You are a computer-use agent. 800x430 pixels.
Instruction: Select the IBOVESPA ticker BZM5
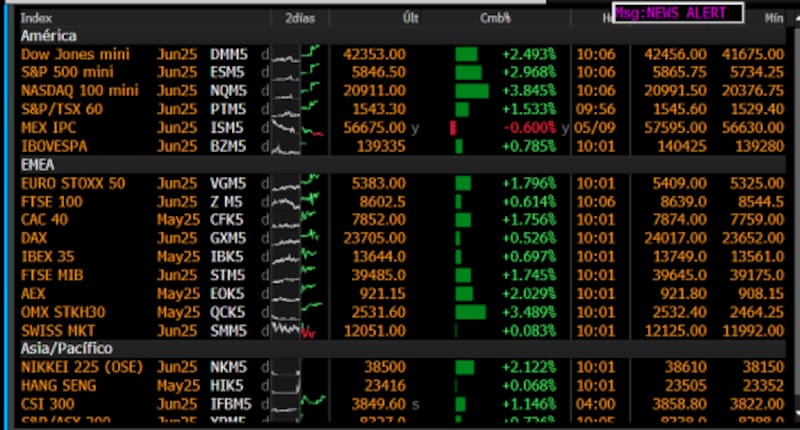(x=229, y=146)
